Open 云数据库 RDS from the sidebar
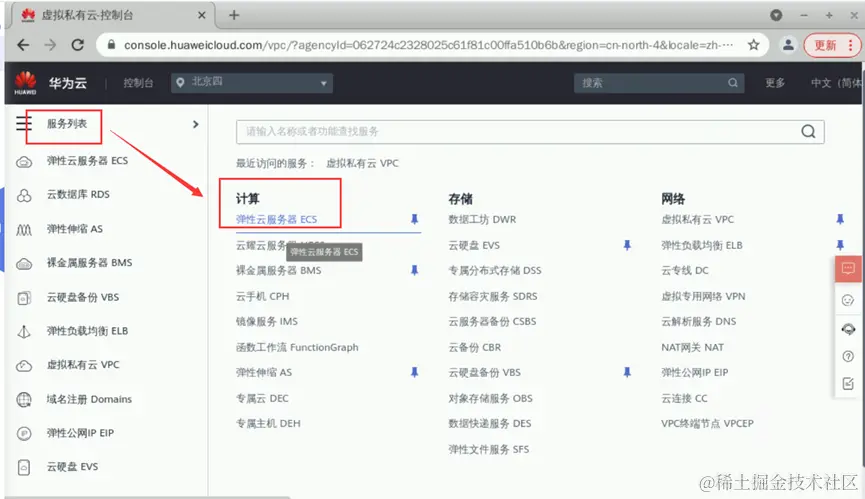The height and width of the screenshot is (499, 865). pyautogui.click(x=78, y=194)
